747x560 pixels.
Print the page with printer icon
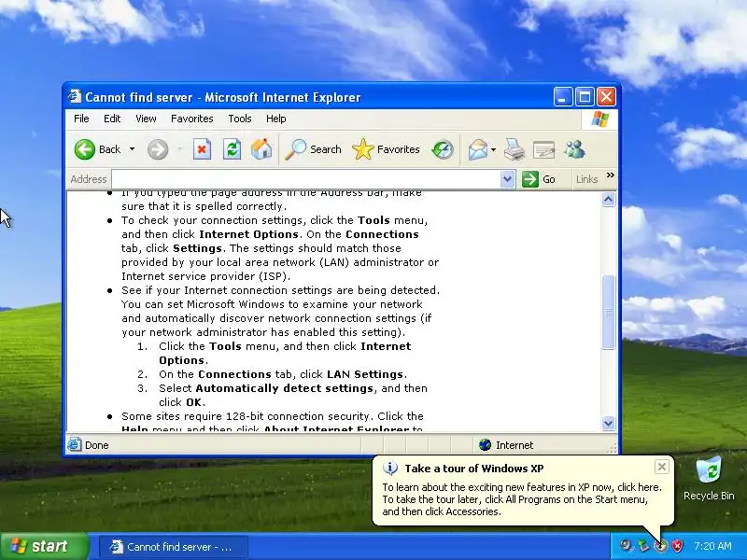pyautogui.click(x=514, y=149)
